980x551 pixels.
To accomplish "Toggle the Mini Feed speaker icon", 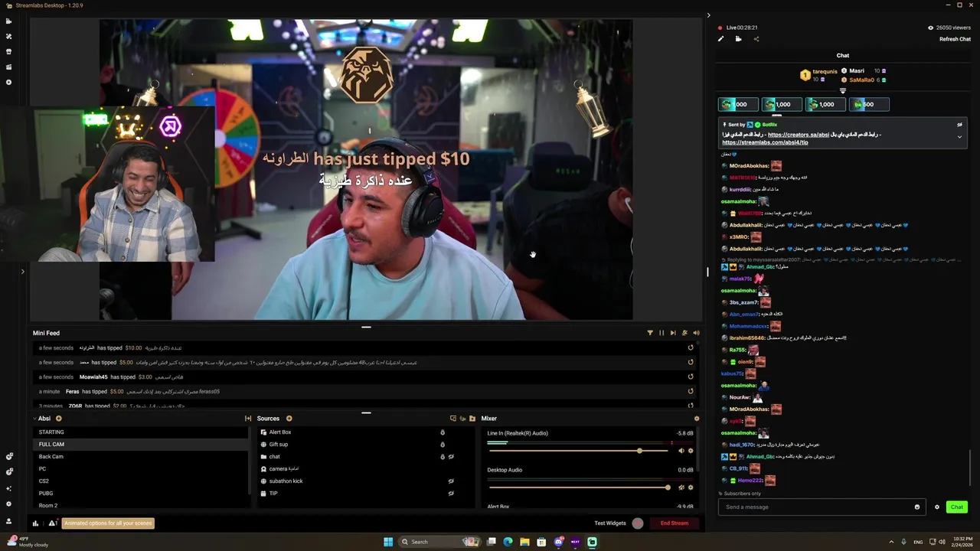I will [x=696, y=333].
